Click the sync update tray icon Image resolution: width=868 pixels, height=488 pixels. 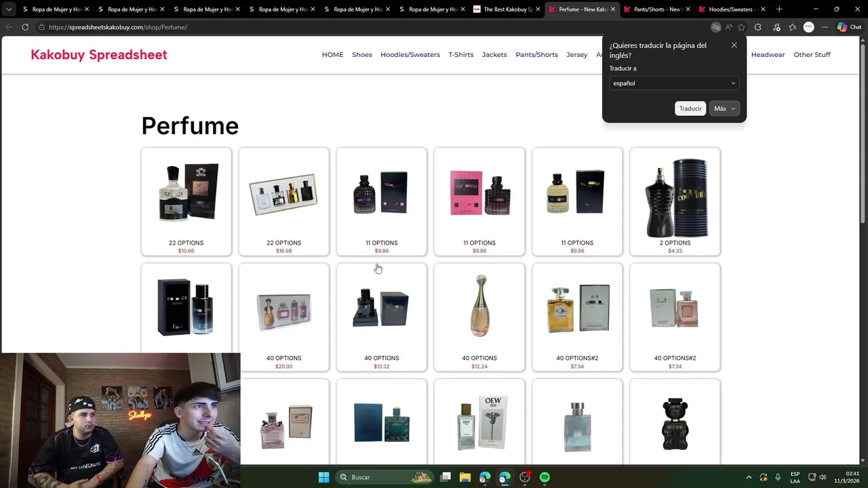tap(764, 477)
